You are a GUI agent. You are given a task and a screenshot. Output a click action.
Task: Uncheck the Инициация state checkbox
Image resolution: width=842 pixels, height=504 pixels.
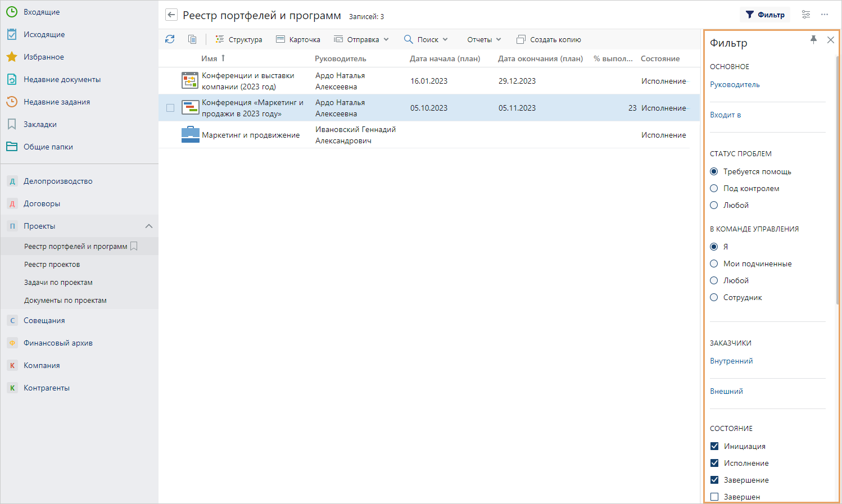click(714, 446)
